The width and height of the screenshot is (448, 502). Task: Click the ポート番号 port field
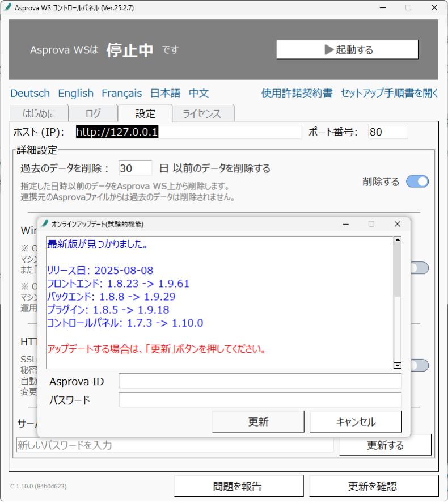point(388,132)
